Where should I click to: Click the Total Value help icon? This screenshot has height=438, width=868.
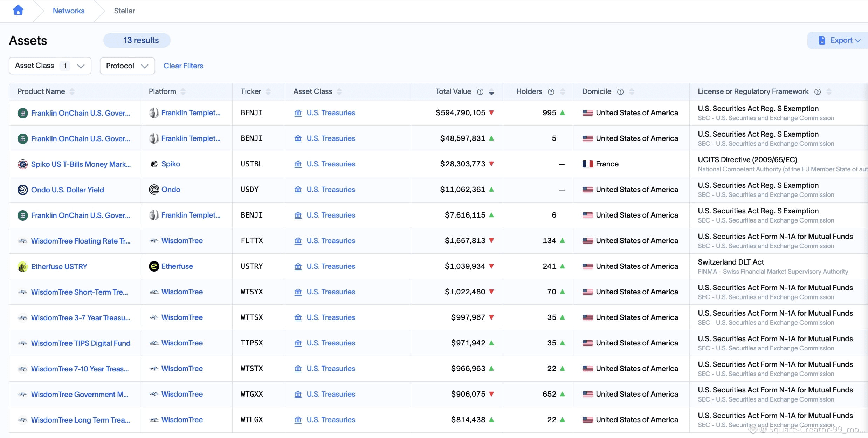(480, 92)
